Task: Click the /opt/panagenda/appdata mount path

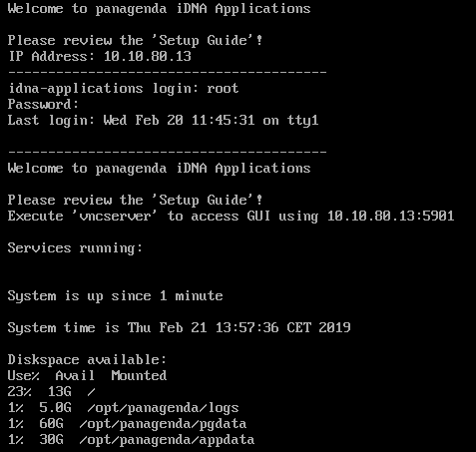Action: click(167, 440)
